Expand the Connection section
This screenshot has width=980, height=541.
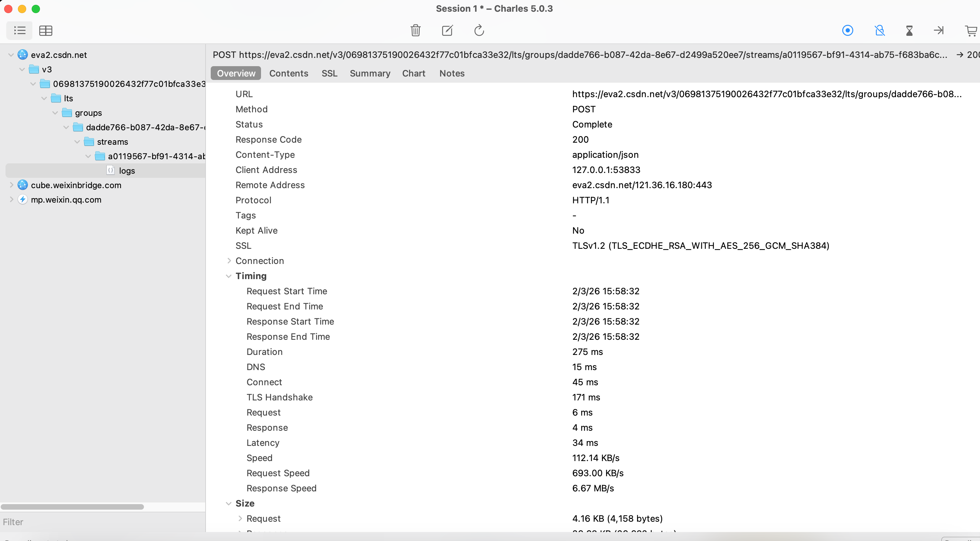(x=229, y=261)
